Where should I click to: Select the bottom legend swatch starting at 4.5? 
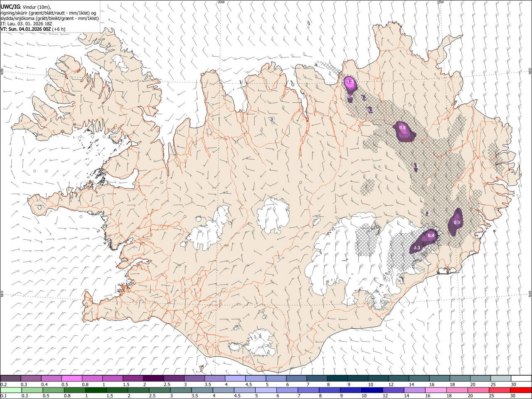[x=244, y=390]
